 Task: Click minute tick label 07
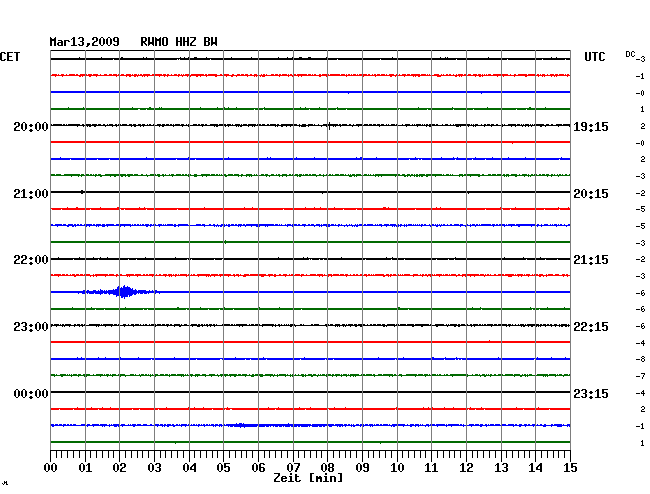[293, 468]
